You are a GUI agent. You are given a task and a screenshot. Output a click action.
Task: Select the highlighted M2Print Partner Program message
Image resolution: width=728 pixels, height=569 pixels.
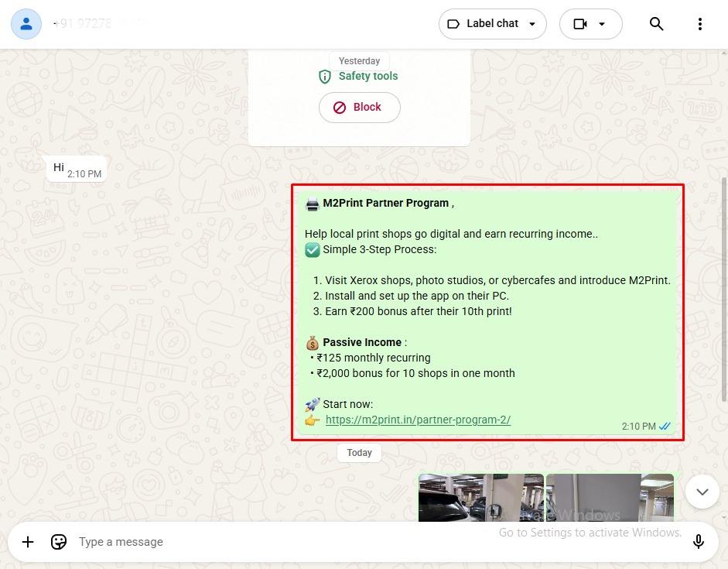[487, 312]
